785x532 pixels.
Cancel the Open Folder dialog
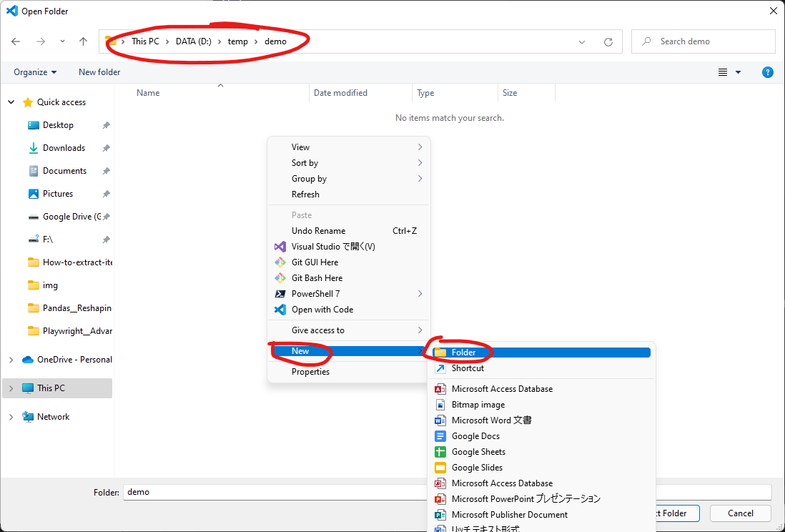pyautogui.click(x=740, y=513)
